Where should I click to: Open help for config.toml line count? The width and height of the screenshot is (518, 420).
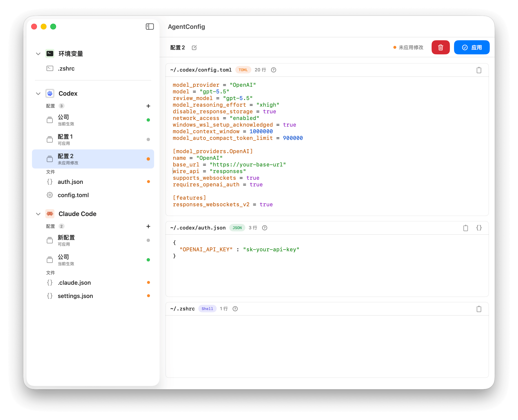tap(273, 70)
